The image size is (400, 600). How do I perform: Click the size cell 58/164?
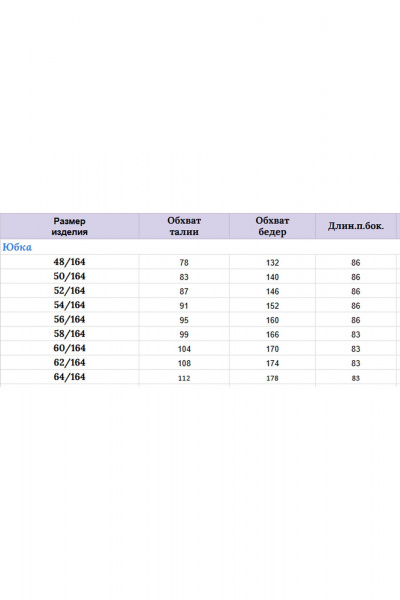click(x=69, y=334)
